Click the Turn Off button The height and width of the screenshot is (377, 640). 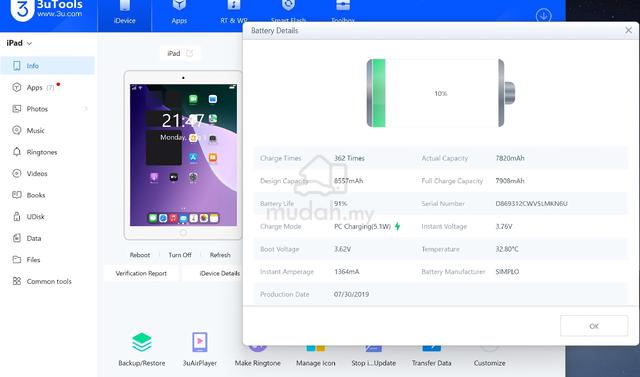point(180,255)
